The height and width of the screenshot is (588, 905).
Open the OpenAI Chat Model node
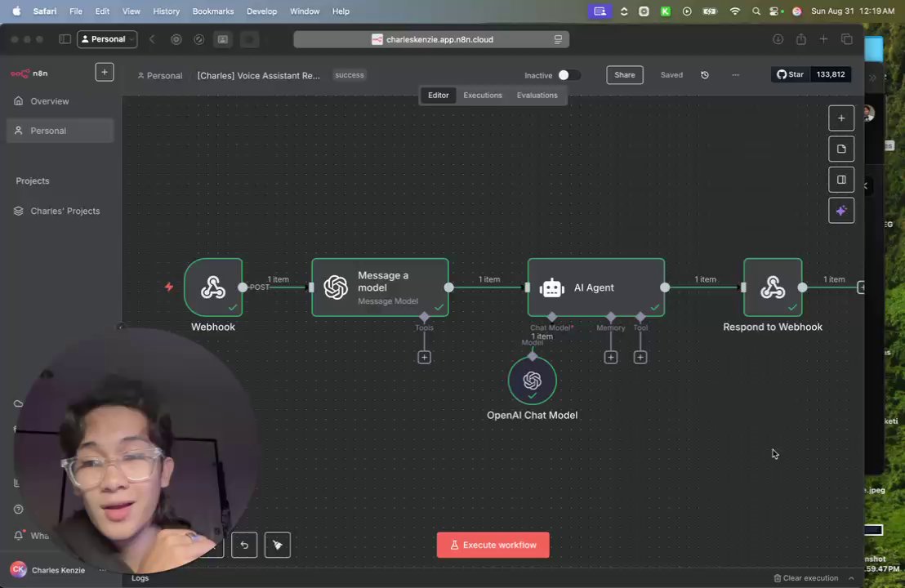[533, 381]
